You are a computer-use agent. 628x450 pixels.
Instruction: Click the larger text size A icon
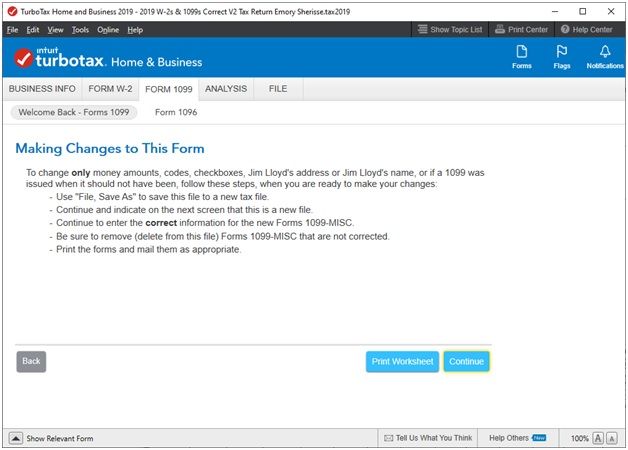tap(598, 438)
